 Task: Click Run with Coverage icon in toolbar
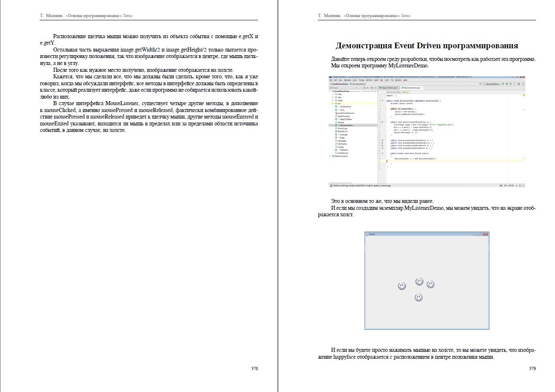pos(511,84)
